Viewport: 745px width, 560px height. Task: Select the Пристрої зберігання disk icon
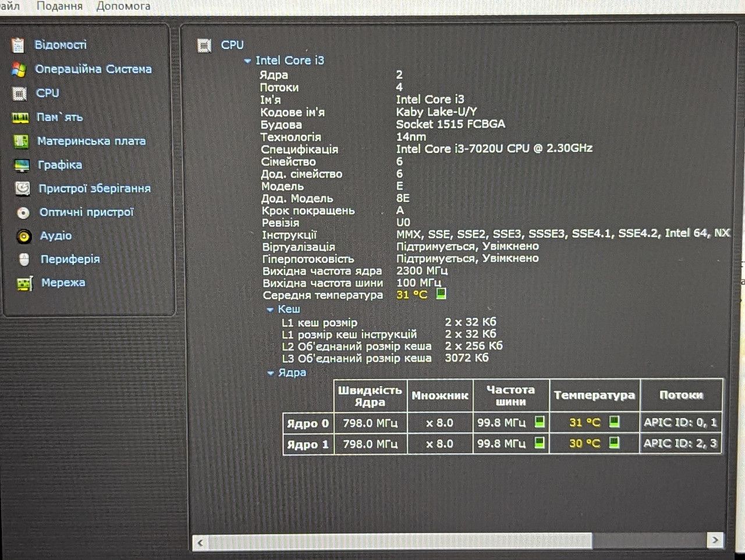22,188
